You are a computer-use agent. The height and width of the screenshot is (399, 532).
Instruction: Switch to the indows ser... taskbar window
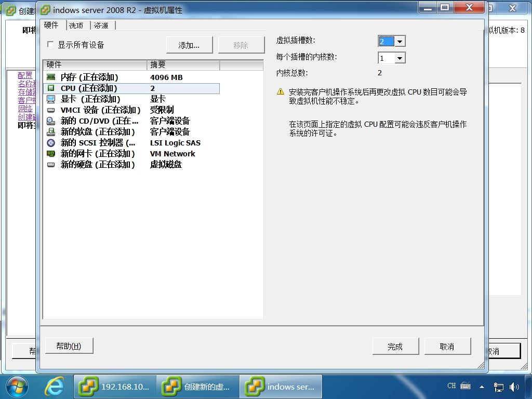point(281,387)
